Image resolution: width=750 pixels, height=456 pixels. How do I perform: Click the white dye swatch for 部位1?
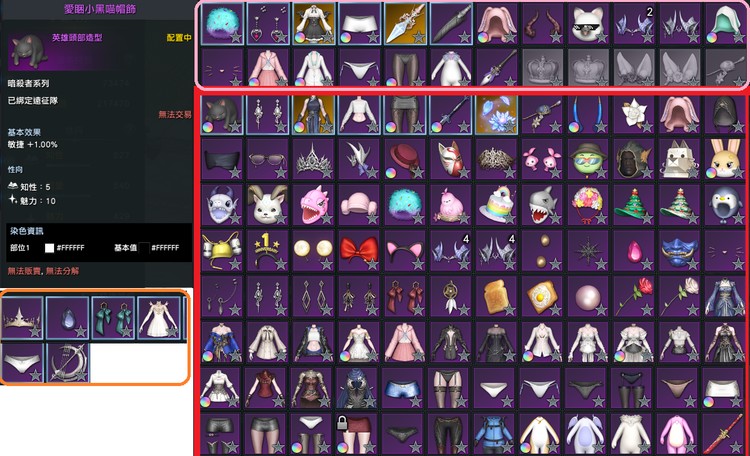pyautogui.click(x=49, y=248)
